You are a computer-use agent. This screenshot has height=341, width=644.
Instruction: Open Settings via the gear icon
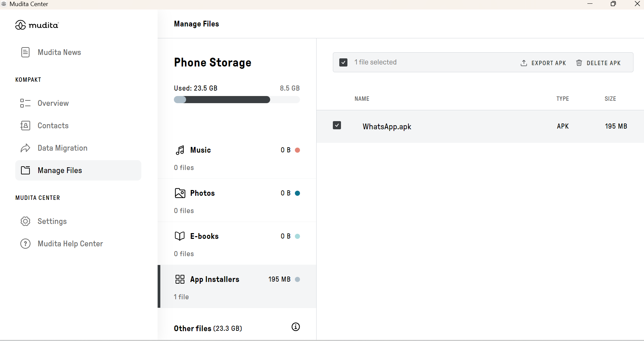click(25, 221)
